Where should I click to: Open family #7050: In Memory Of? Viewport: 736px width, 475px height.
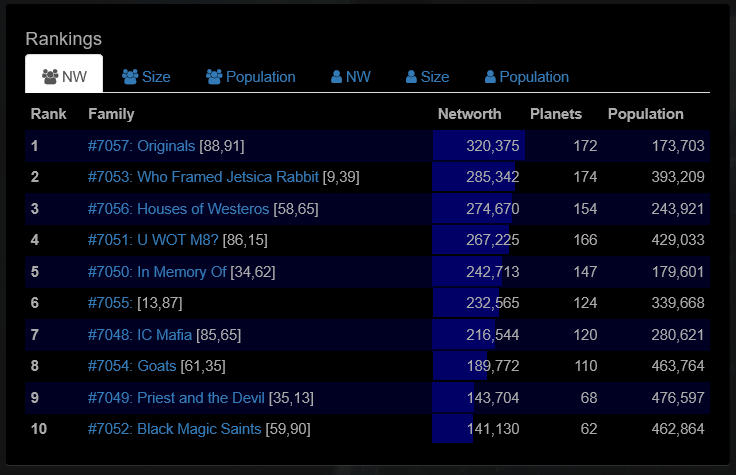[x=157, y=272]
